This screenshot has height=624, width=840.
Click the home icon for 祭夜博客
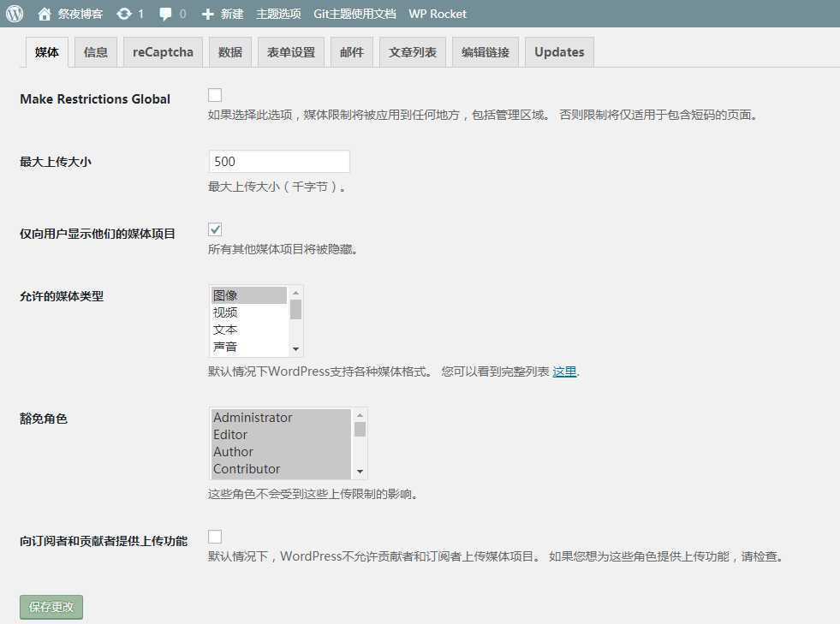(x=45, y=14)
